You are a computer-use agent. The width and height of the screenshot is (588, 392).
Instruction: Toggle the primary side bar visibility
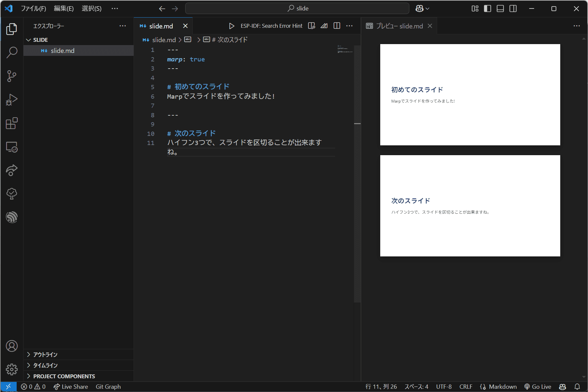coord(487,8)
